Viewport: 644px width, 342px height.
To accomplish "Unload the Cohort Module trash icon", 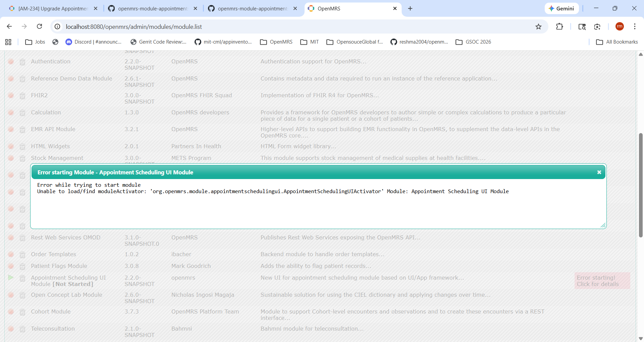I will (x=22, y=312).
